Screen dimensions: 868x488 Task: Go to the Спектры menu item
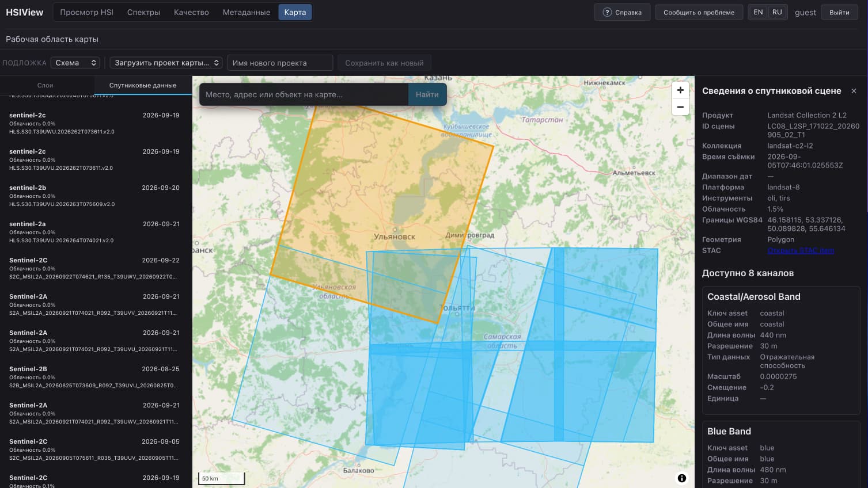(x=143, y=12)
